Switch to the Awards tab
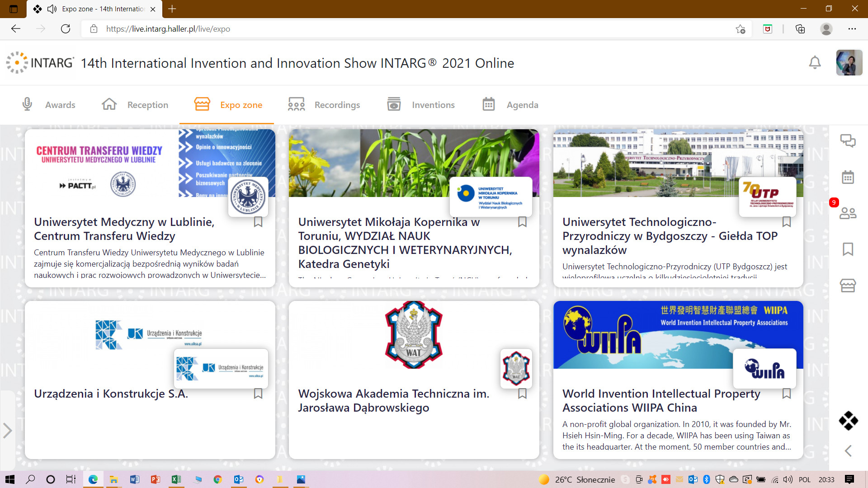 point(48,105)
